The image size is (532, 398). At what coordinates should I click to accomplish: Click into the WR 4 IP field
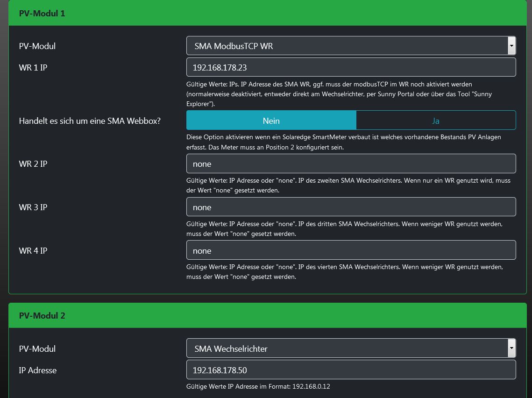coord(351,251)
